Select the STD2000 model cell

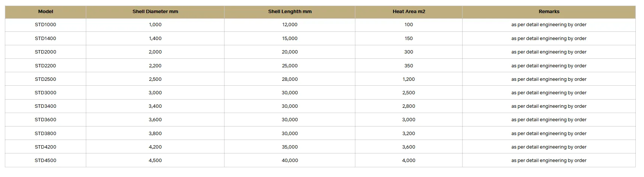pos(45,52)
